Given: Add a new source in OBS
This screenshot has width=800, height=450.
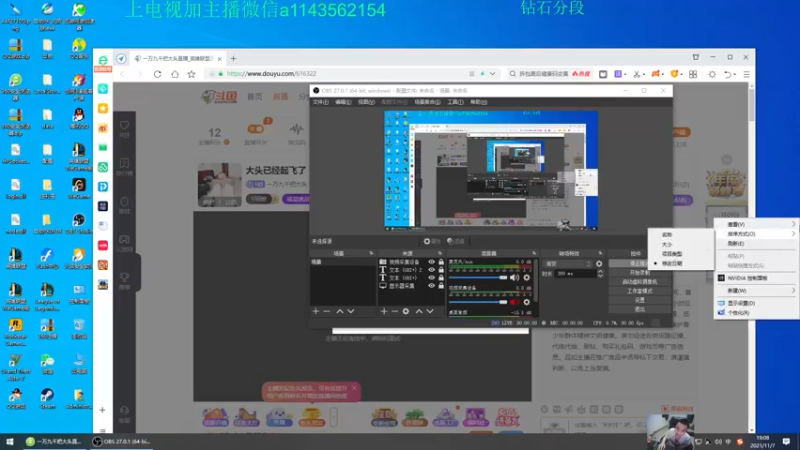Looking at the screenshot, I should pos(384,311).
